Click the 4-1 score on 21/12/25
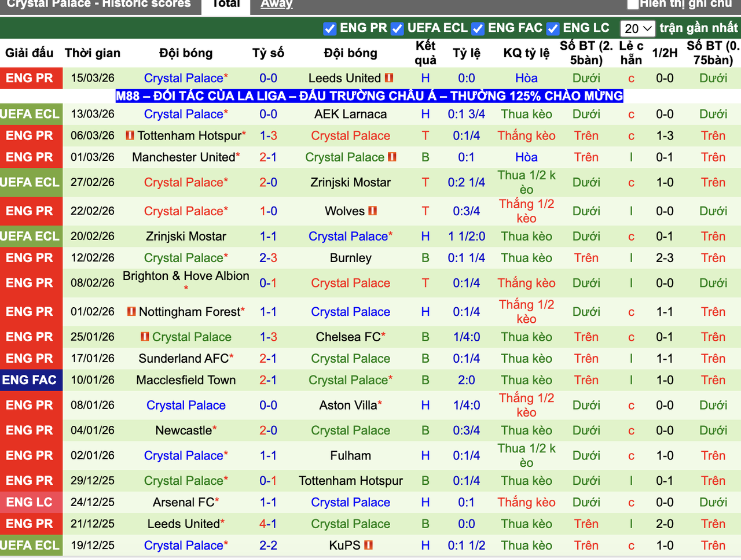This screenshot has height=560, width=741. coord(268,524)
